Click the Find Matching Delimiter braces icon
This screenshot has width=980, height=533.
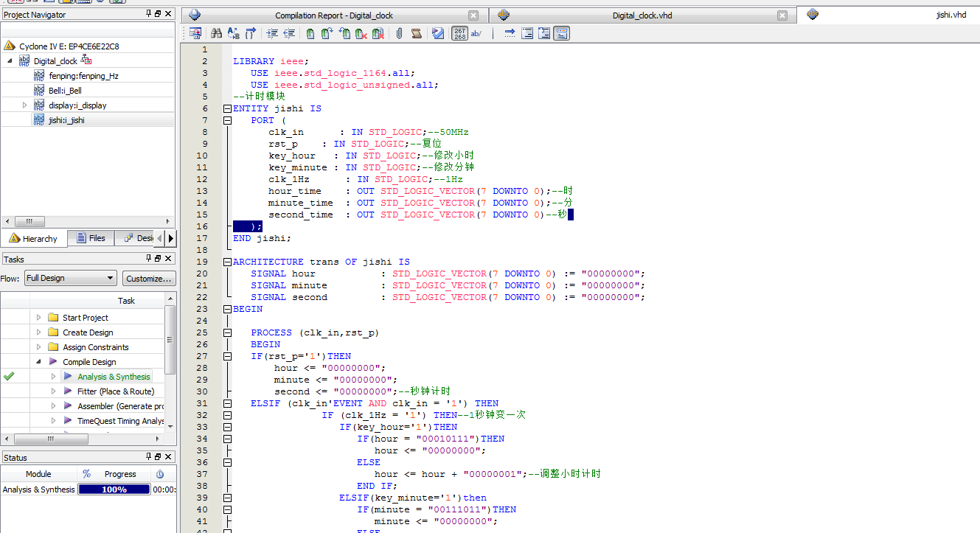point(251,33)
